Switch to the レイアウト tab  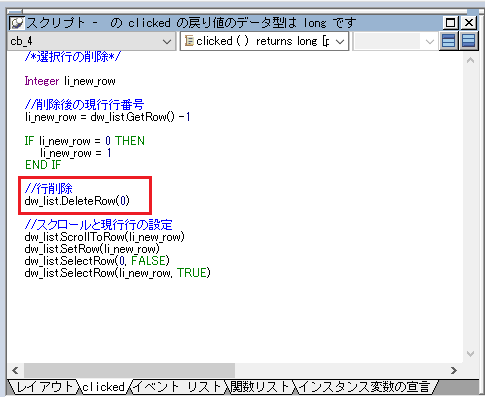(44, 387)
